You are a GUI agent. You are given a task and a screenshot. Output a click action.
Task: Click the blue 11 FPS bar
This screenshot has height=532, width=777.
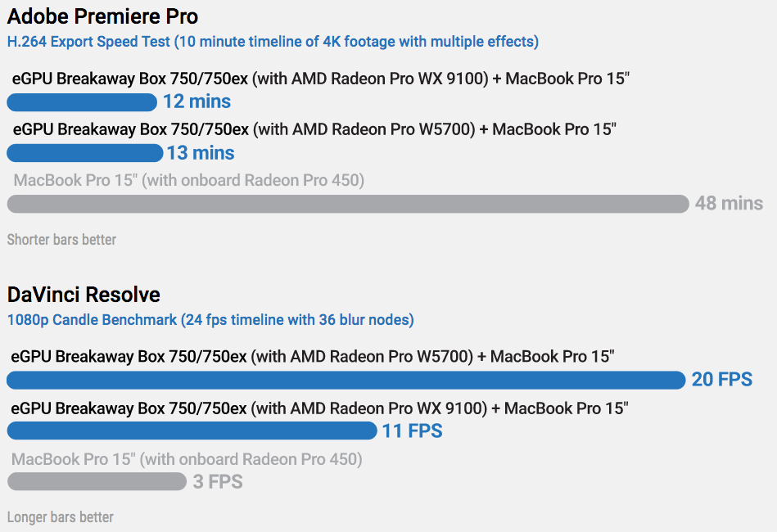click(192, 431)
